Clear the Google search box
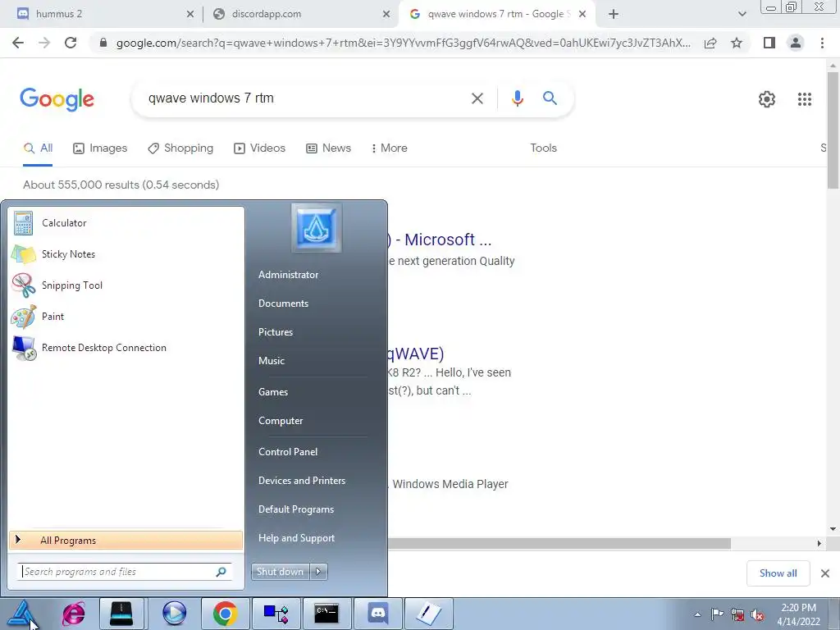 point(477,98)
